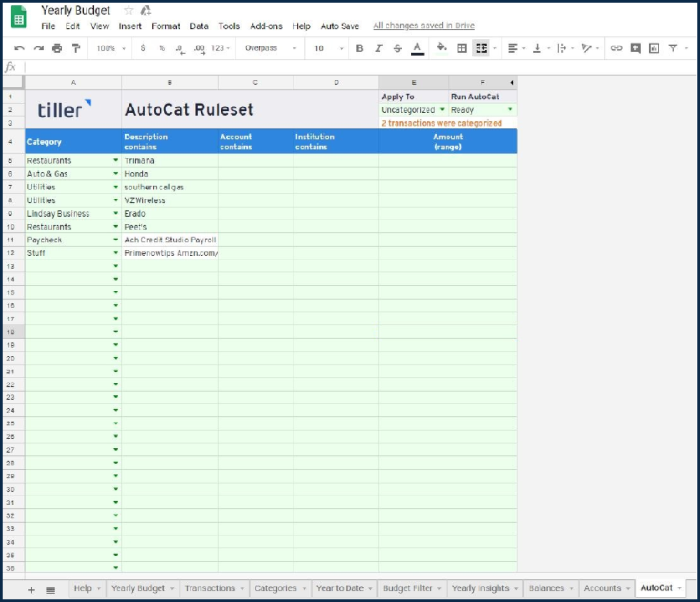Click the print icon in toolbar
This screenshot has width=700, height=602.
coord(57,48)
